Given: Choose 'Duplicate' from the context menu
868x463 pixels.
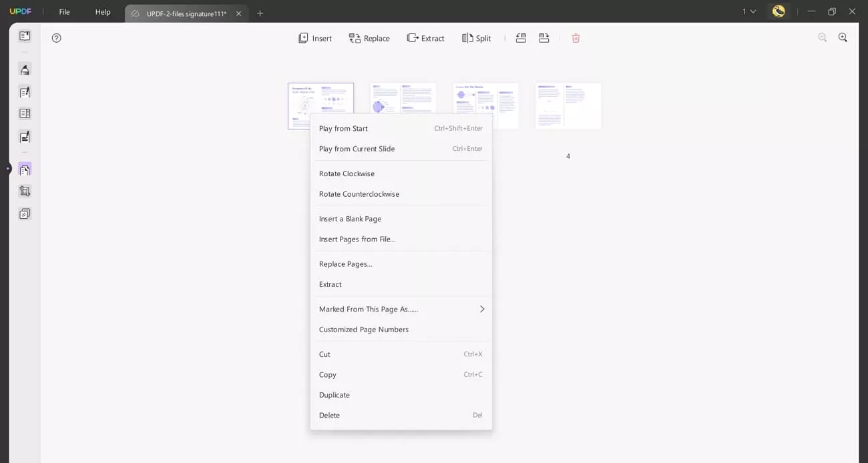Looking at the screenshot, I should [x=334, y=395].
